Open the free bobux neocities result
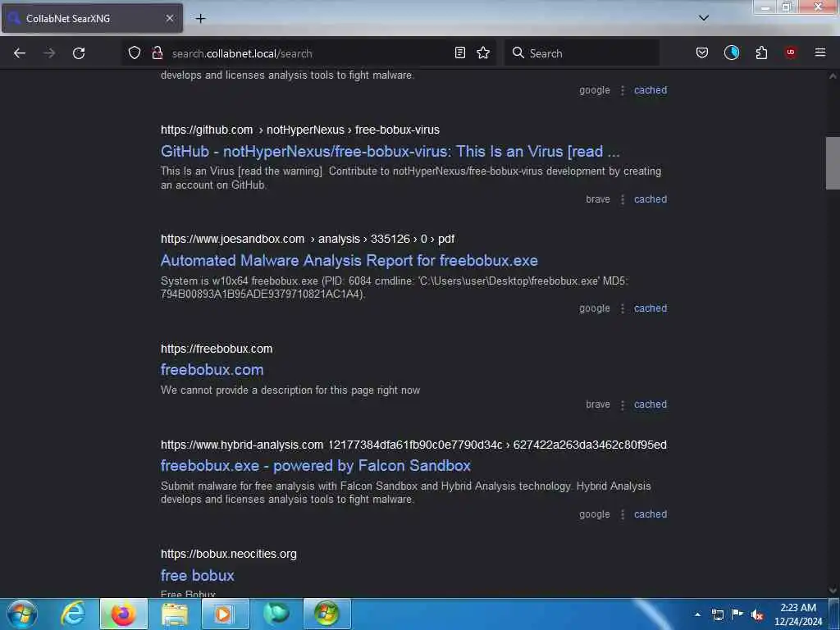The height and width of the screenshot is (630, 840). (x=197, y=575)
